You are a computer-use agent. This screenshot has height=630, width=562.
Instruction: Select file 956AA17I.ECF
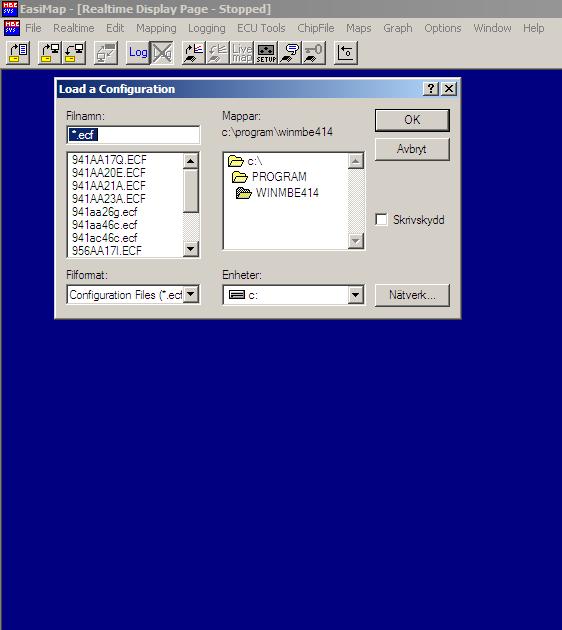107,251
